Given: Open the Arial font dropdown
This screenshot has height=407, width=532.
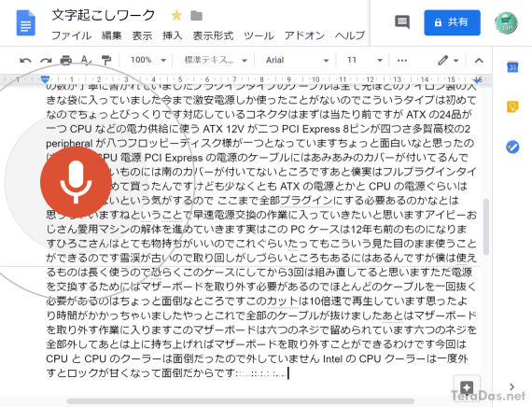Looking at the screenshot, I should click(x=297, y=61).
